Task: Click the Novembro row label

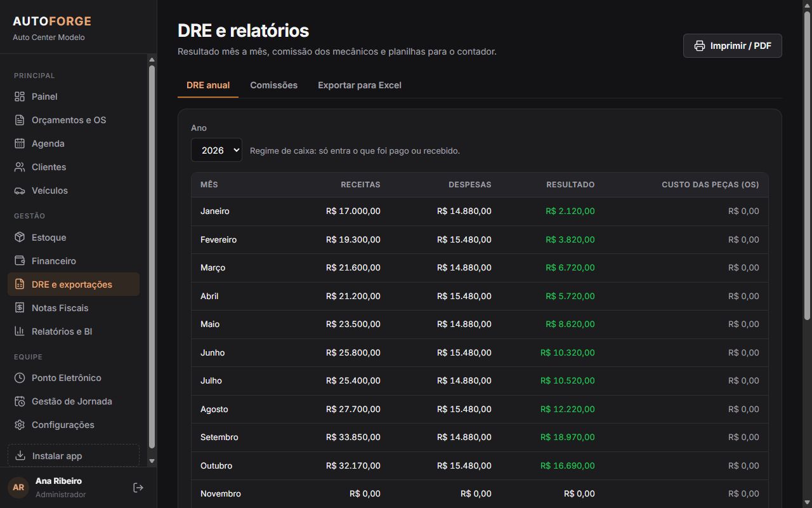Action: (221, 493)
